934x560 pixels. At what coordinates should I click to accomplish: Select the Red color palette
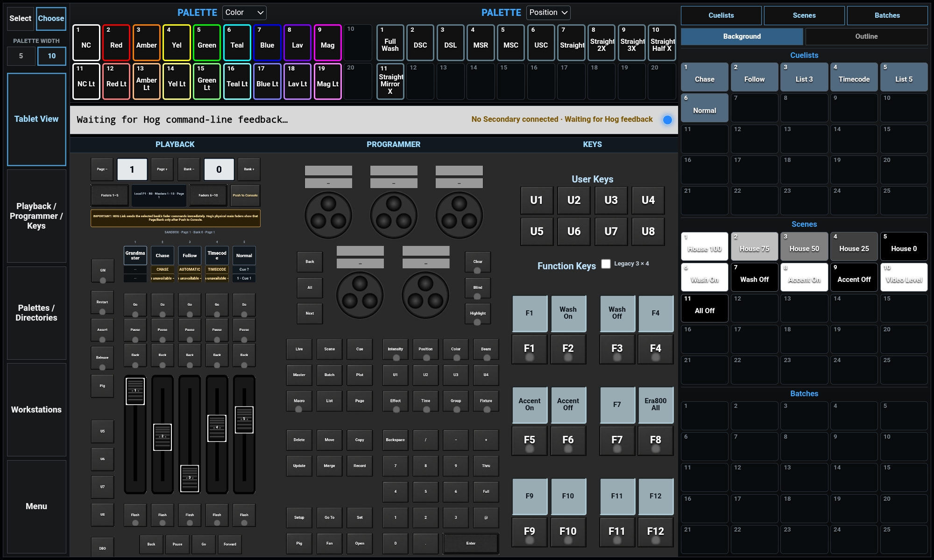point(116,43)
